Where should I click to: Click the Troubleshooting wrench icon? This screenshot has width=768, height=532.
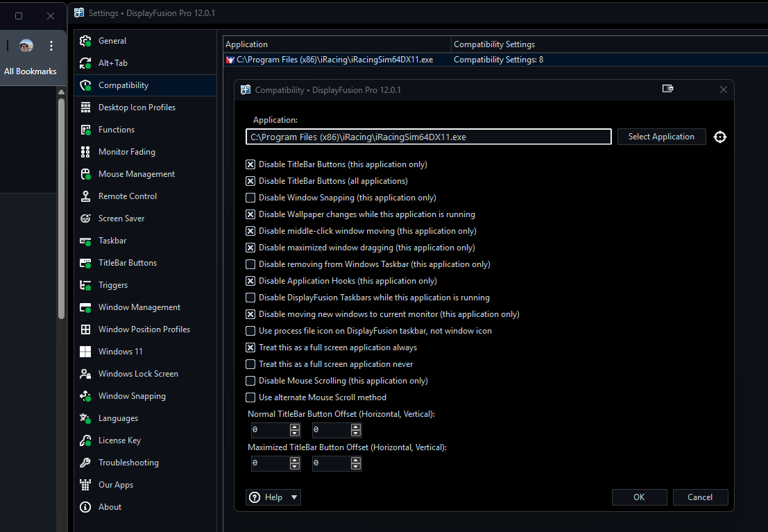click(x=85, y=463)
